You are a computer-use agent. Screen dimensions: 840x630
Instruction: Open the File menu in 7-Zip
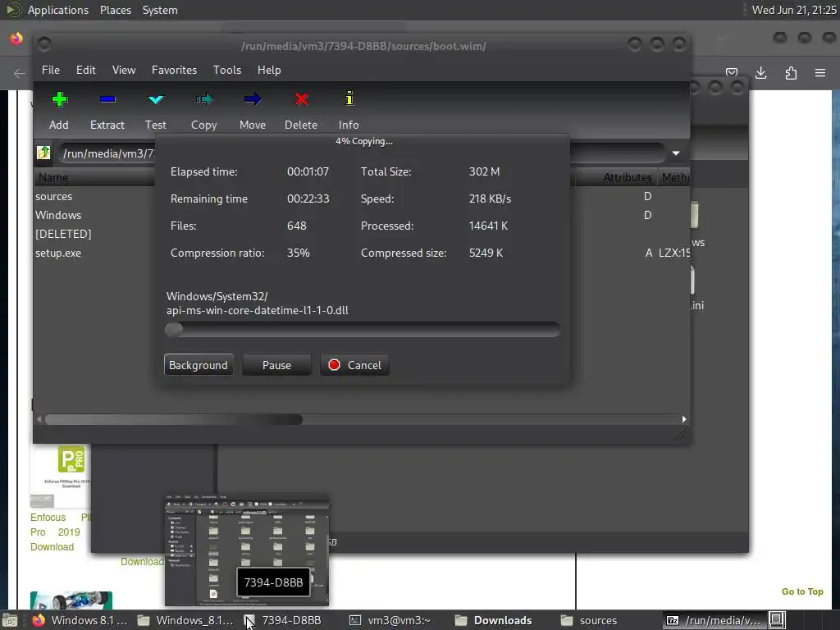coord(51,71)
